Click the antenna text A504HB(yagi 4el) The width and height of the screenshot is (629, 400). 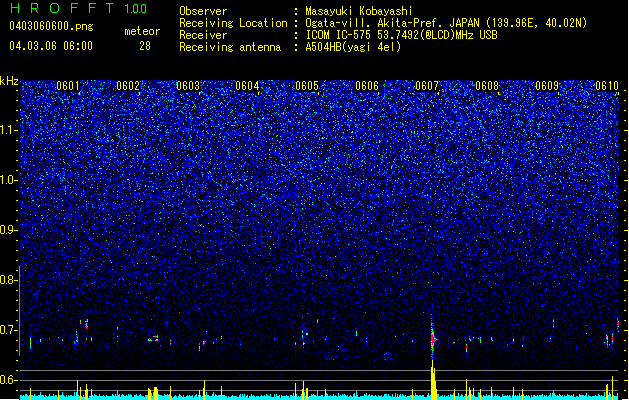(353, 47)
